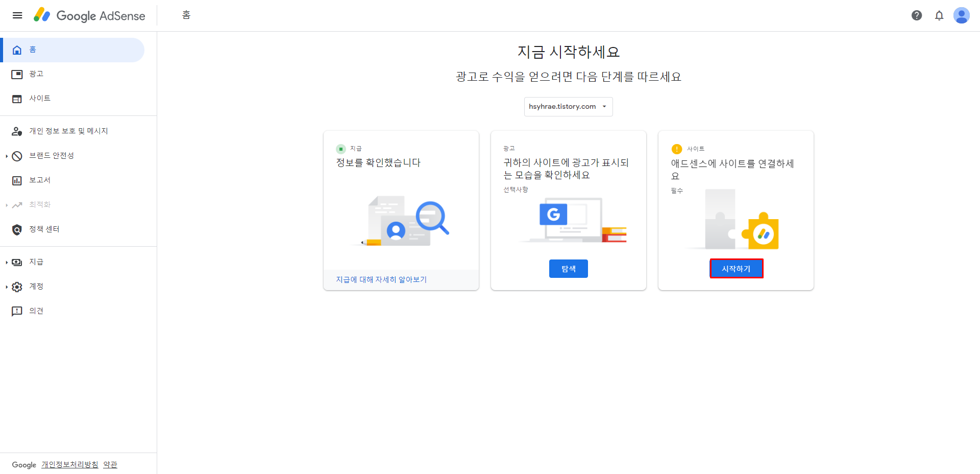The height and width of the screenshot is (474, 980).
Task: Click the 선택사항 label on 광고 card
Action: pos(516,189)
